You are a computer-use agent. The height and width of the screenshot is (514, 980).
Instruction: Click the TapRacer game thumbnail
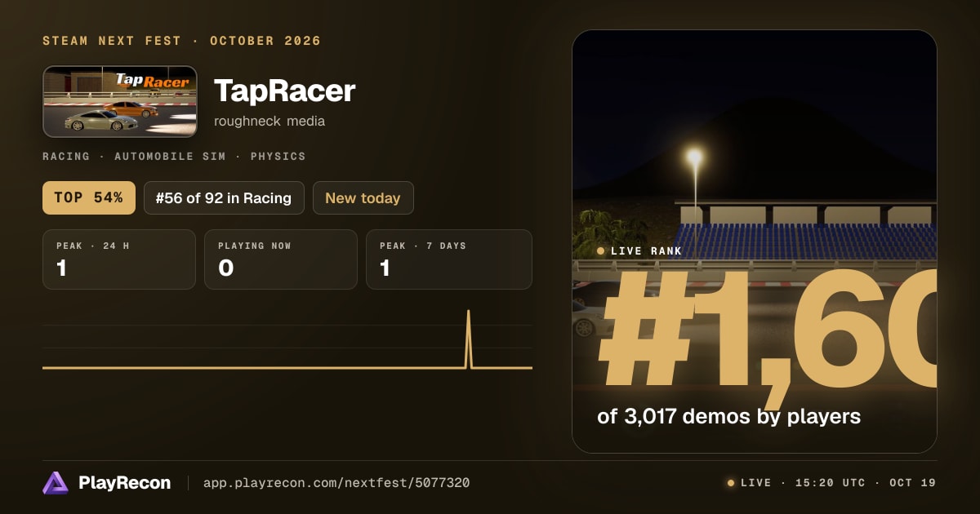[x=120, y=101]
